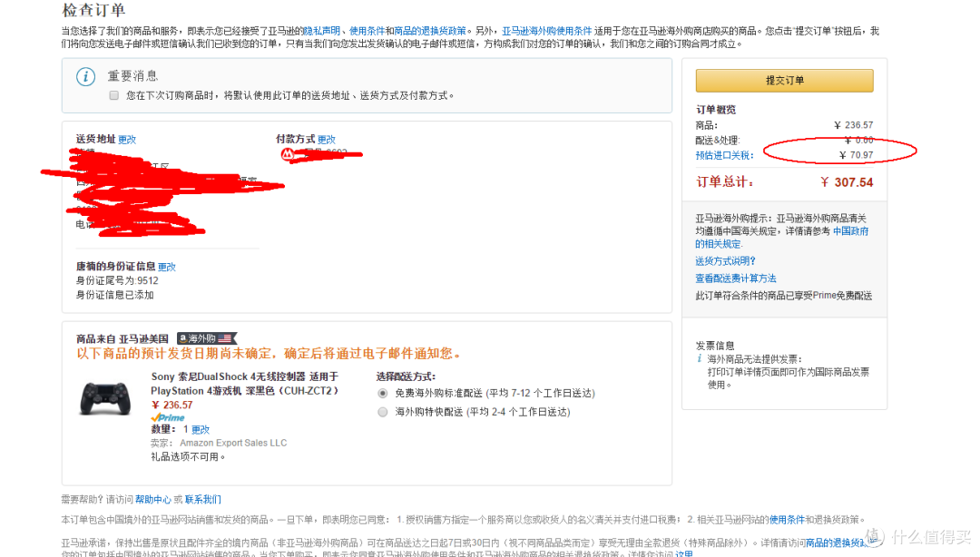This screenshot has height=557, width=980.
Task: Click the 海外购 flag badge
Action: 207,338
